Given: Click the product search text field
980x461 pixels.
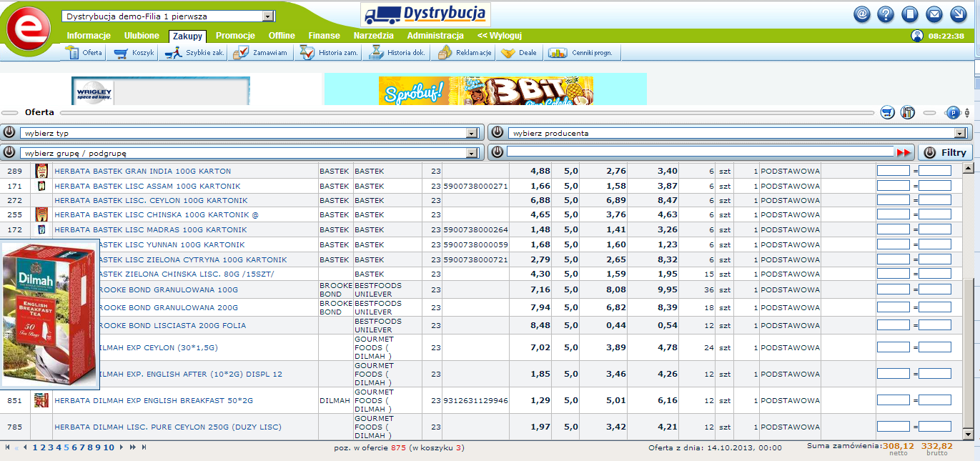Looking at the screenshot, I should tap(700, 152).
